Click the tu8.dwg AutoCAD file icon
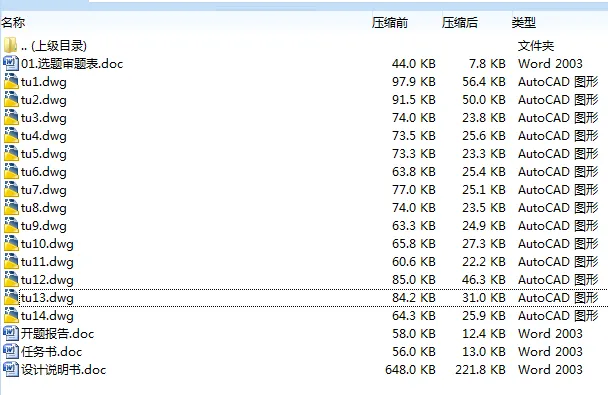 point(11,207)
